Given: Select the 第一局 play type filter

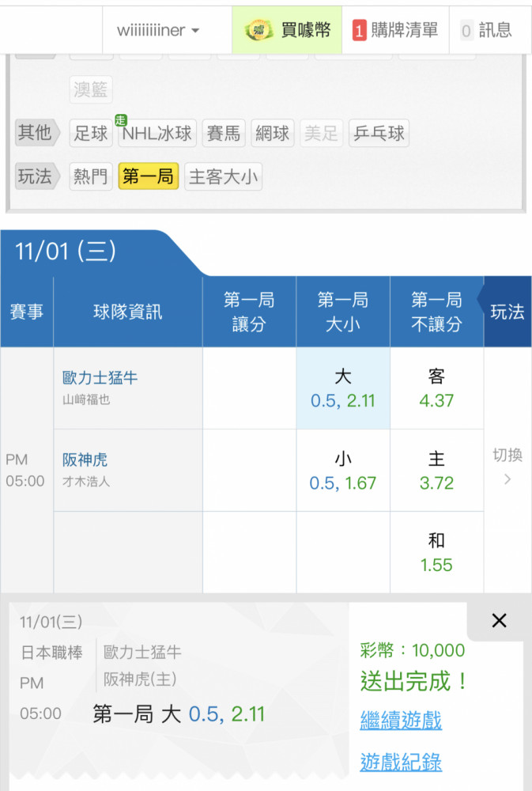Looking at the screenshot, I should [x=149, y=176].
